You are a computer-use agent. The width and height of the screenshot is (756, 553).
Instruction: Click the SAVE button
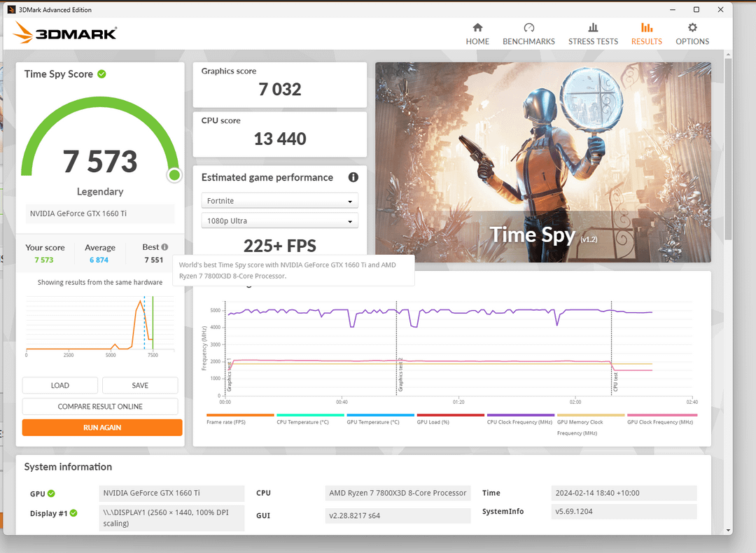(140, 385)
